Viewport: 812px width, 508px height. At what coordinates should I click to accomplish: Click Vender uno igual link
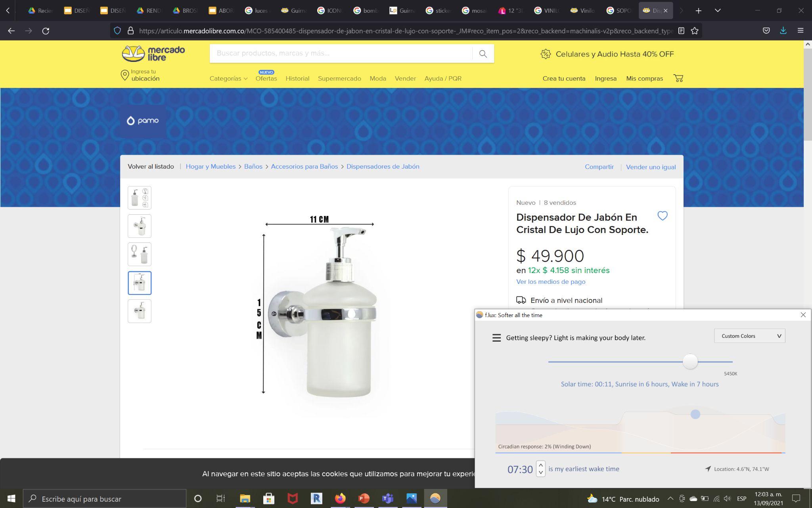[651, 167]
